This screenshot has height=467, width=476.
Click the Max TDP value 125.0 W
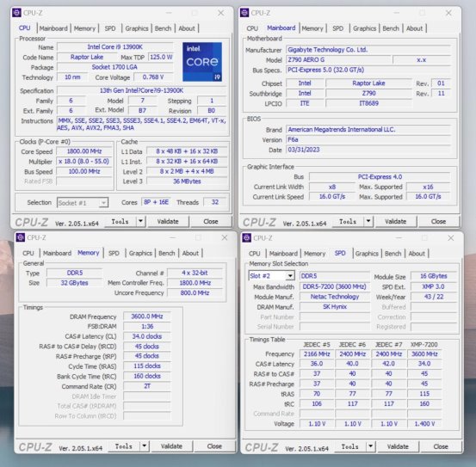pyautogui.click(x=161, y=57)
